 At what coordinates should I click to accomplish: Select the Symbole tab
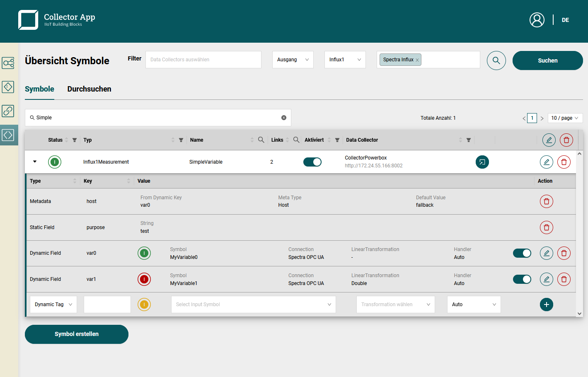tap(39, 89)
